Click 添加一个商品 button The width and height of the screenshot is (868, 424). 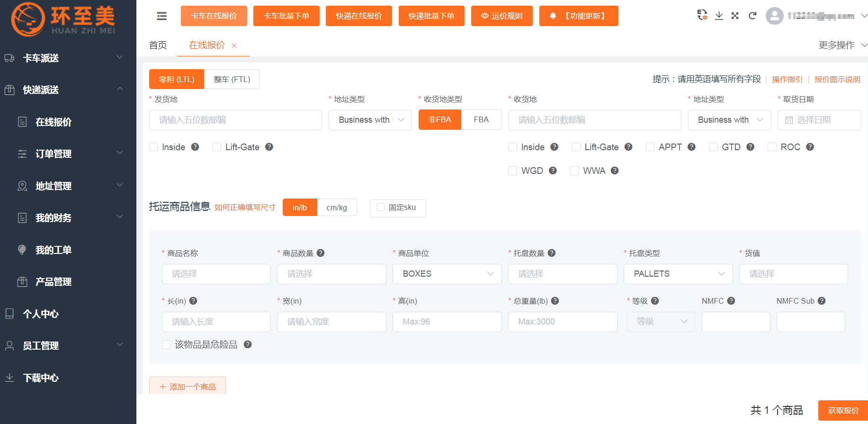[188, 387]
